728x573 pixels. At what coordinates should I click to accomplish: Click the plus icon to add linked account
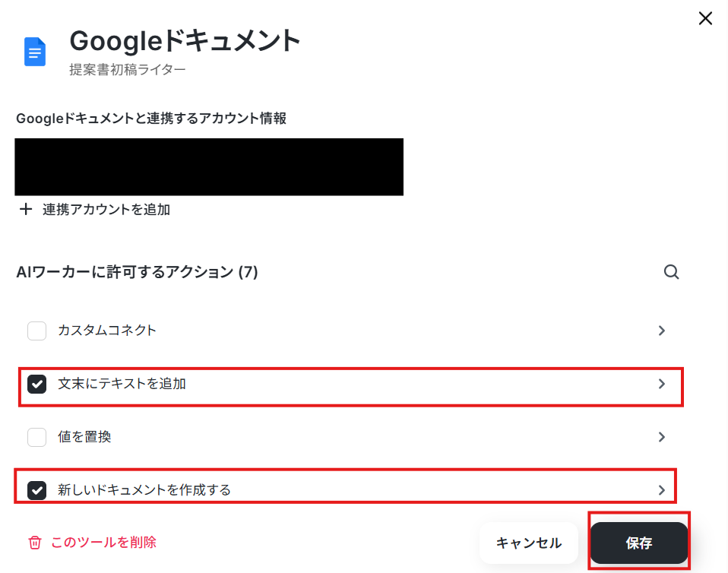click(26, 210)
